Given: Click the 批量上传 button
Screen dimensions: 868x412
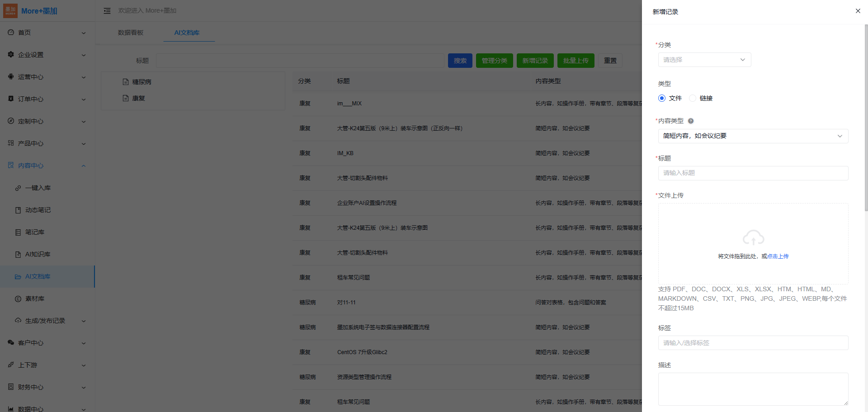Looking at the screenshot, I should (x=576, y=61).
